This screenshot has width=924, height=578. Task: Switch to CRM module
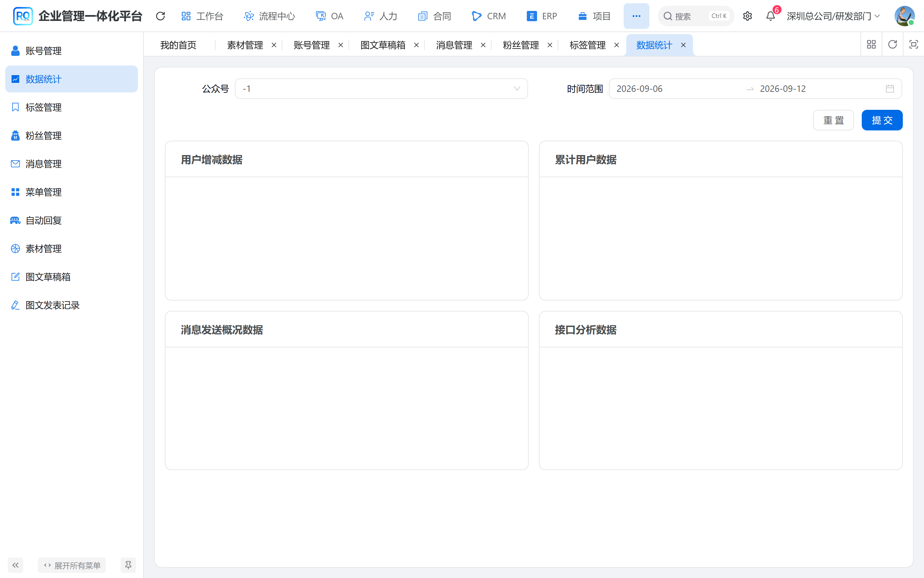(x=489, y=16)
